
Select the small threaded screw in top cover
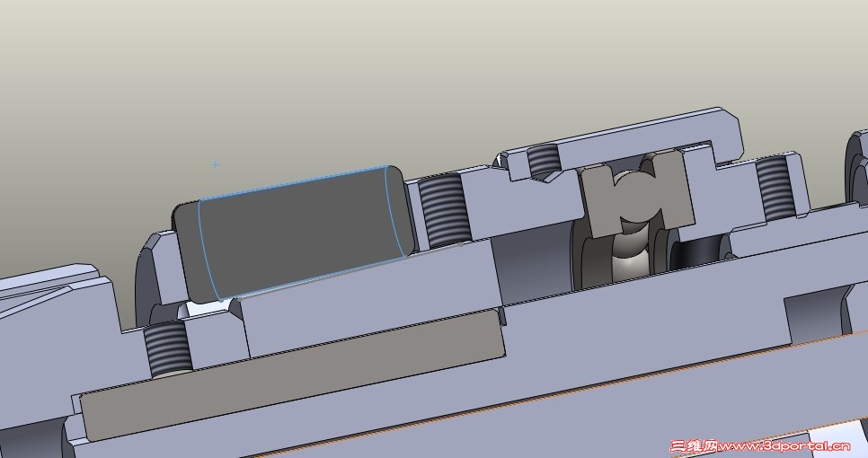point(544,161)
